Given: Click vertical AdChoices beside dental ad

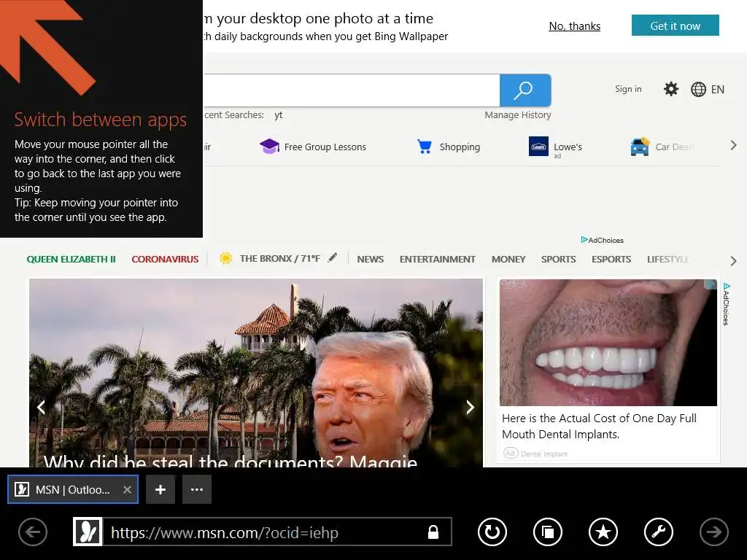Looking at the screenshot, I should click(x=726, y=304).
